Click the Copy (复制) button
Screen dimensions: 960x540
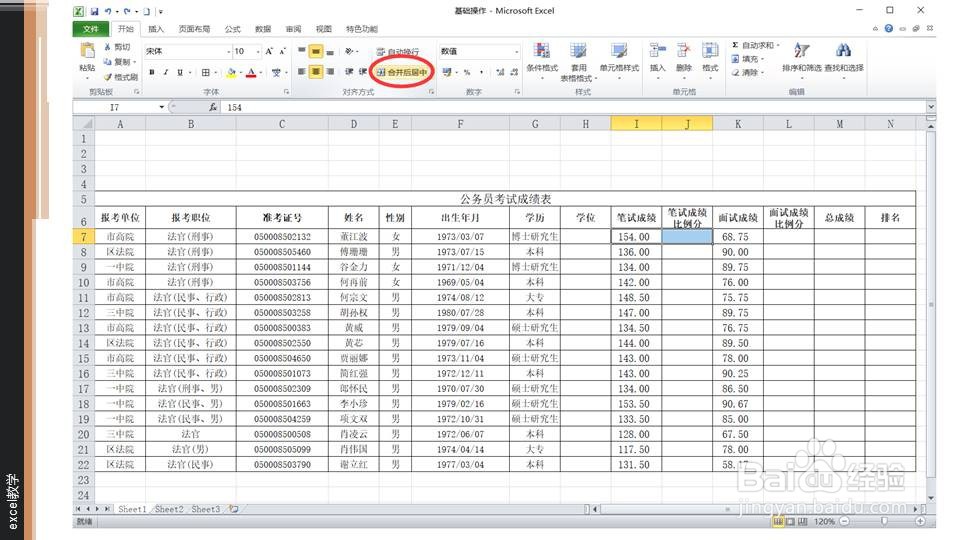pos(119,62)
